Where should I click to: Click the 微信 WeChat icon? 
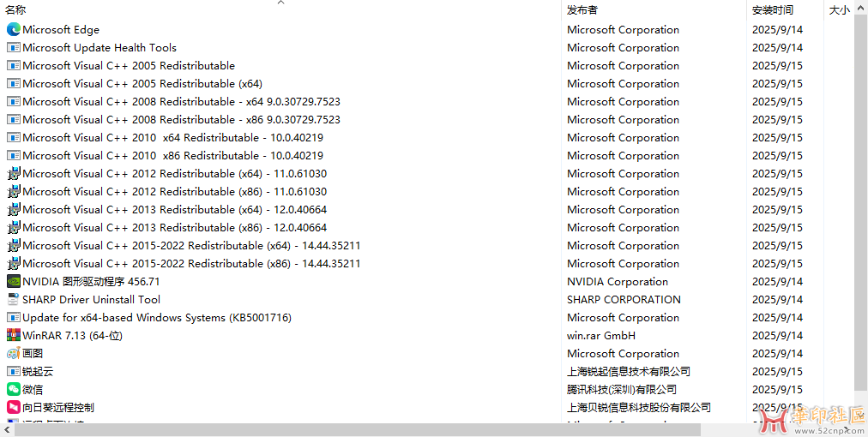point(13,389)
